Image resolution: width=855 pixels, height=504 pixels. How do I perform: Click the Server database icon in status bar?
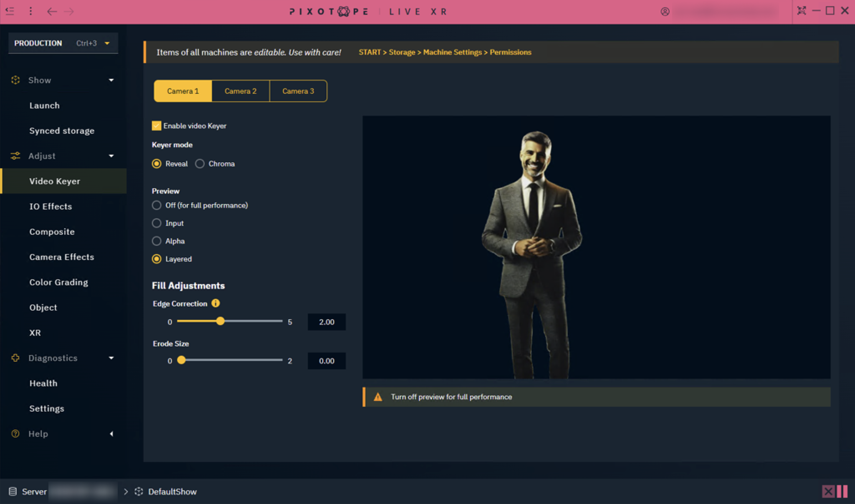[x=13, y=491]
